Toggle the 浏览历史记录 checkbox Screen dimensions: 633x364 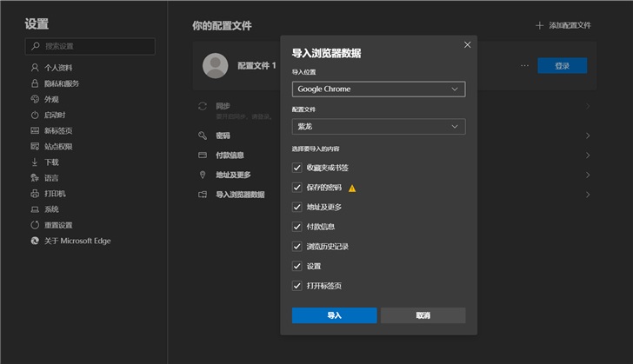tap(297, 247)
